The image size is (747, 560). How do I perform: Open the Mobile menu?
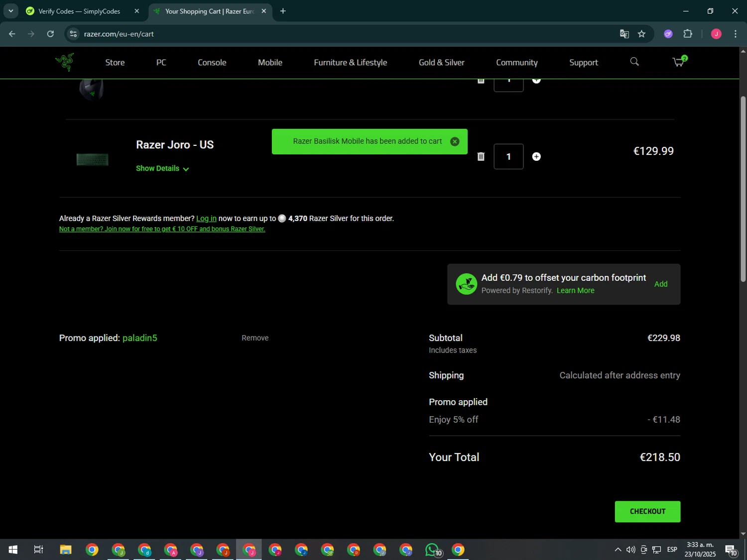click(x=270, y=62)
